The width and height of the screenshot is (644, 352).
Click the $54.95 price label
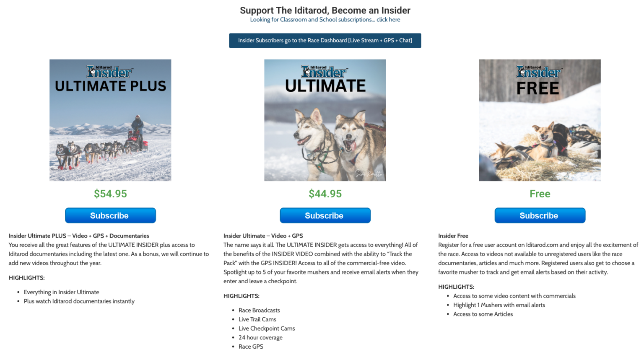tap(110, 194)
